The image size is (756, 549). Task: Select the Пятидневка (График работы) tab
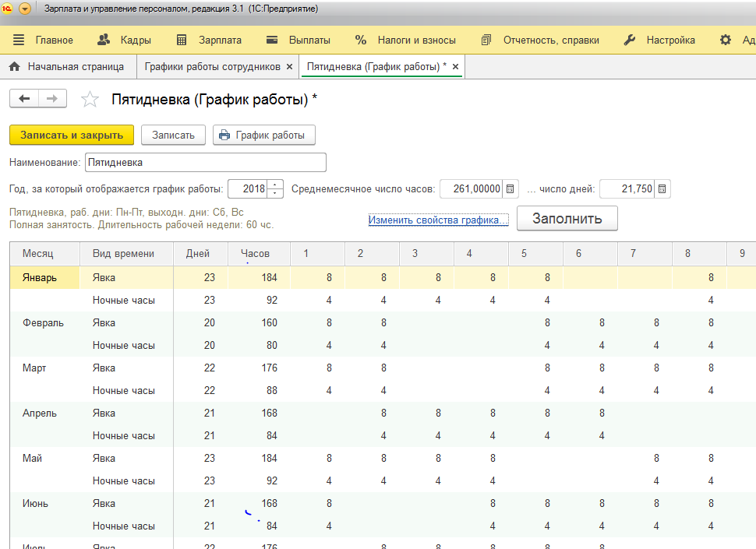coord(376,66)
